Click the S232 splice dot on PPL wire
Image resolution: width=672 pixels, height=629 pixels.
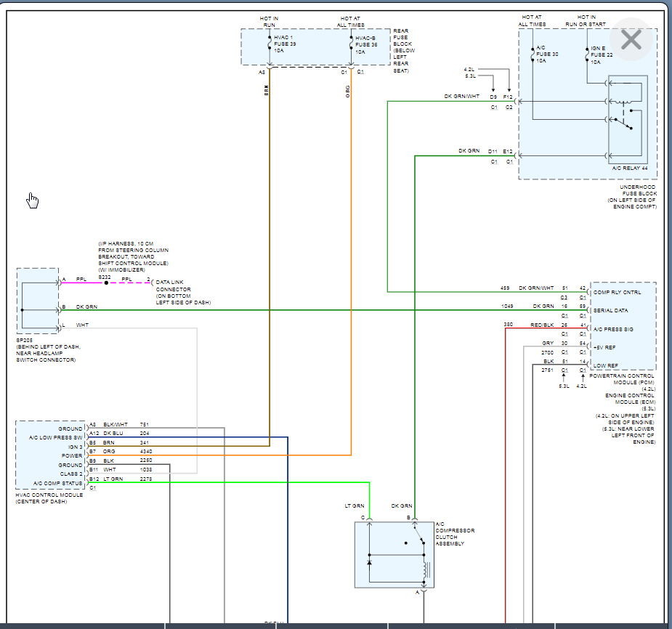(105, 283)
